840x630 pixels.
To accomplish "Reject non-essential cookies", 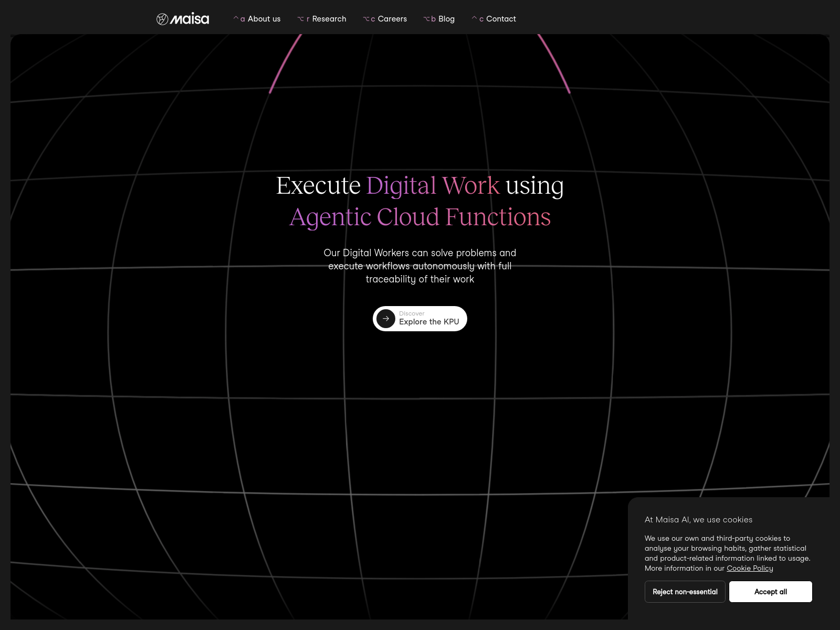I will click(685, 592).
